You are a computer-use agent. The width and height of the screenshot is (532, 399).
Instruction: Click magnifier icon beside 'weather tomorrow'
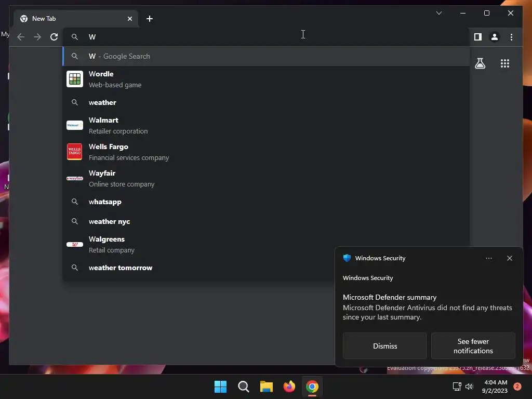[75, 268]
